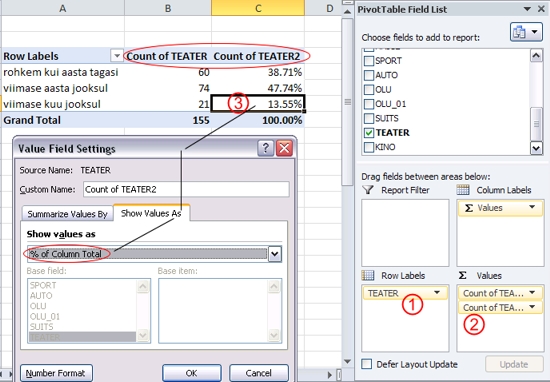This screenshot has width=550, height=382.
Task: Check the SPORT field checkbox
Action: tap(369, 61)
